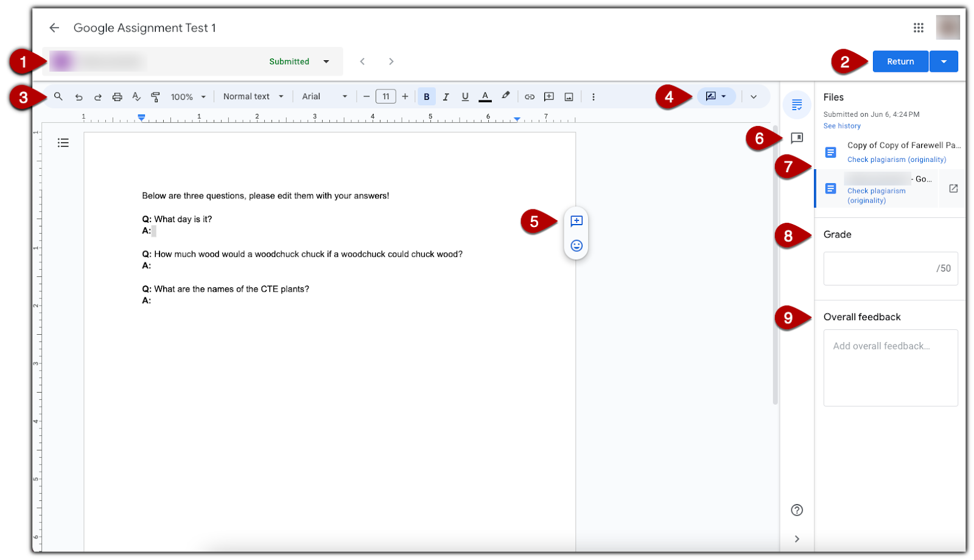Click the emoji reaction icon beside the document
The image size is (974, 560).
[x=576, y=245]
